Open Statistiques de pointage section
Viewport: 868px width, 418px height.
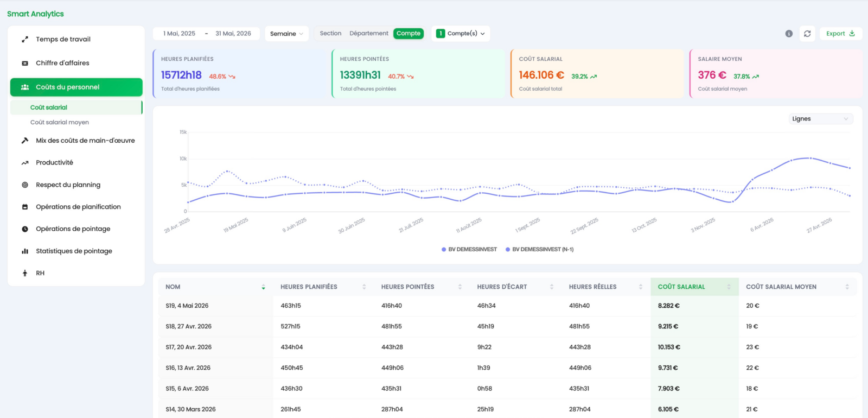(76, 251)
